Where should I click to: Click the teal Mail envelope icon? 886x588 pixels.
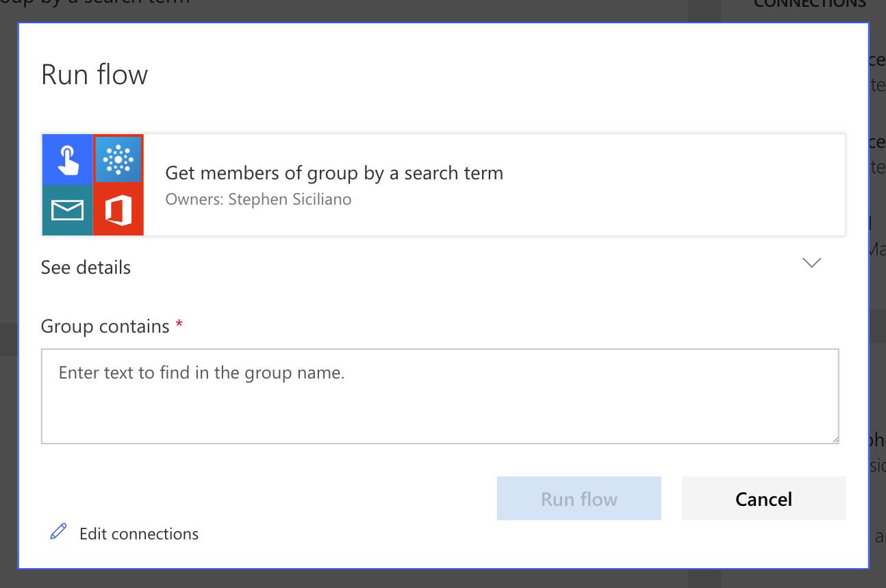67,210
